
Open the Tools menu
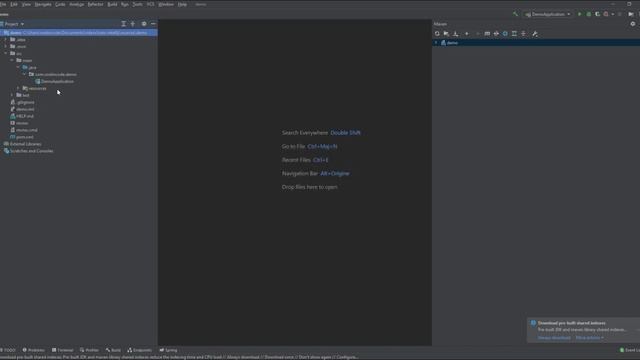[138, 4]
